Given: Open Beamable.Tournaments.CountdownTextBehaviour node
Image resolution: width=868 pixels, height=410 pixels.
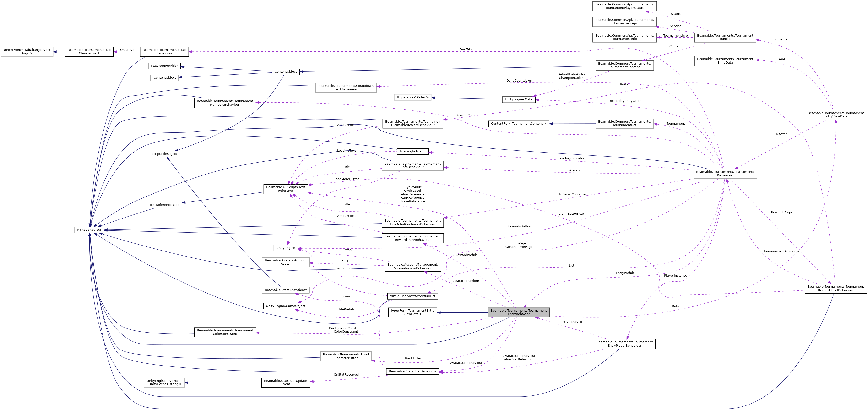Looking at the screenshot, I should [346, 88].
